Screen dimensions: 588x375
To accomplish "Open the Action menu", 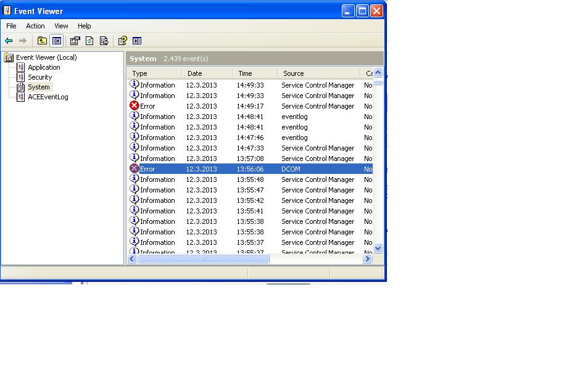I will point(35,26).
